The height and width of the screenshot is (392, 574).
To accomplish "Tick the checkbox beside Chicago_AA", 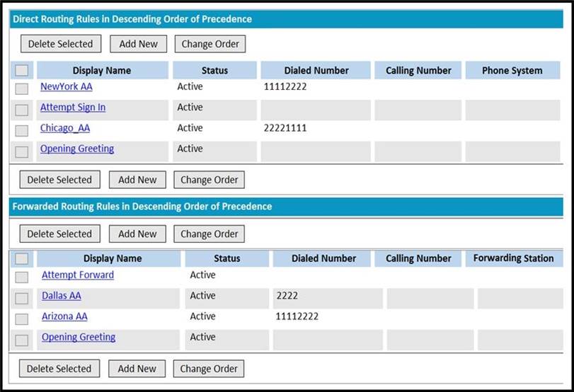I will click(x=22, y=130).
